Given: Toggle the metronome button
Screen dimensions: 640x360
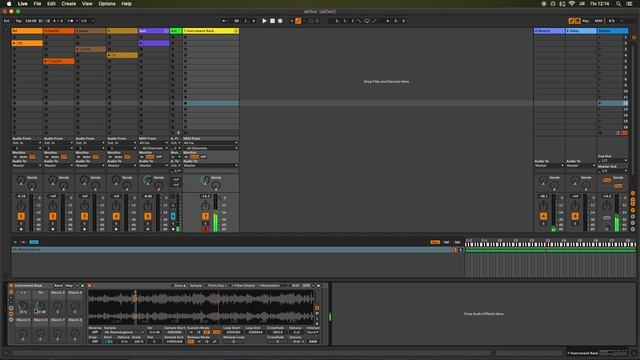Looking at the screenshot, I should pos(71,21).
